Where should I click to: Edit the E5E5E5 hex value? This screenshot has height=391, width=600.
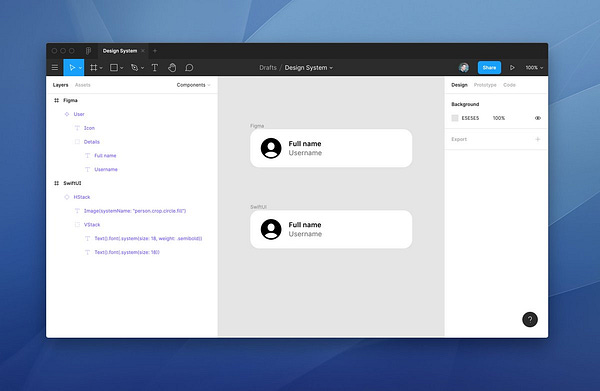pos(470,118)
